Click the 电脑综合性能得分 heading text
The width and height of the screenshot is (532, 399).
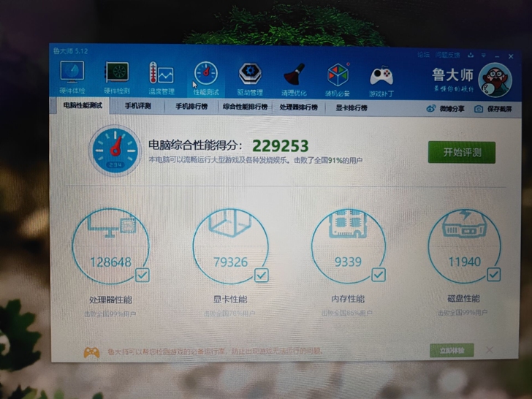[196, 145]
